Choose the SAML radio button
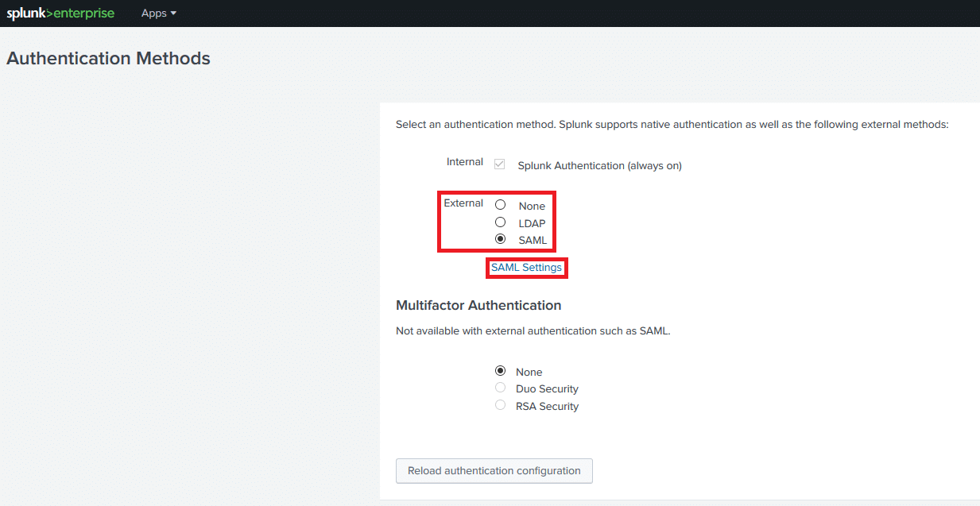The image size is (980, 506). (x=501, y=239)
